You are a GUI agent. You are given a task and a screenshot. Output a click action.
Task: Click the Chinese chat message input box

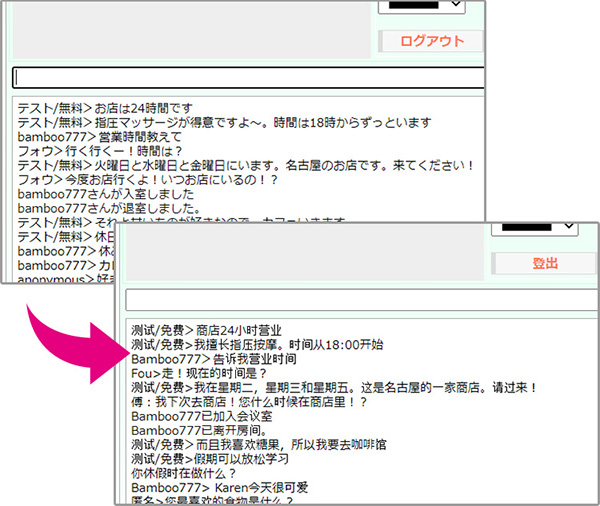(x=360, y=300)
